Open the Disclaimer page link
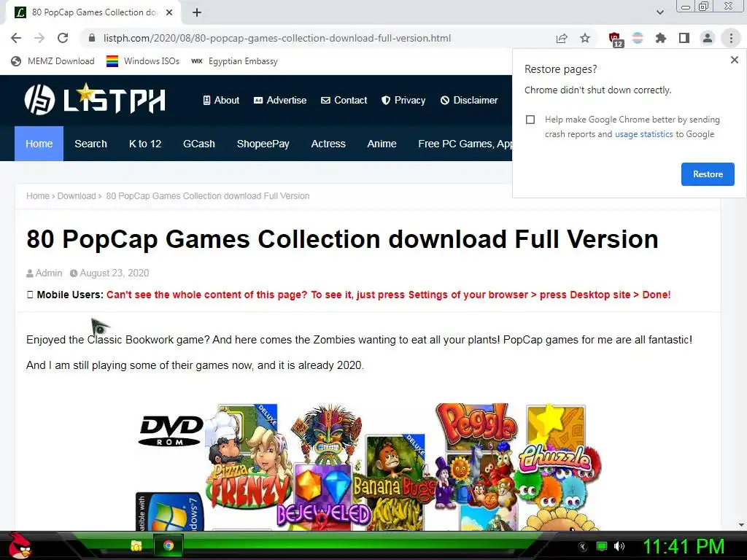The image size is (747, 560). click(469, 100)
